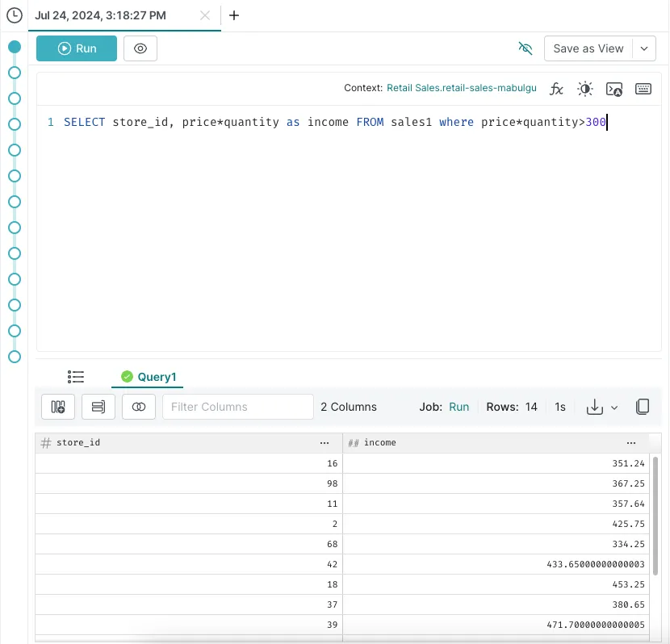The width and height of the screenshot is (670, 644).
Task: Click inside the Filter Columns field
Action: tap(237, 407)
